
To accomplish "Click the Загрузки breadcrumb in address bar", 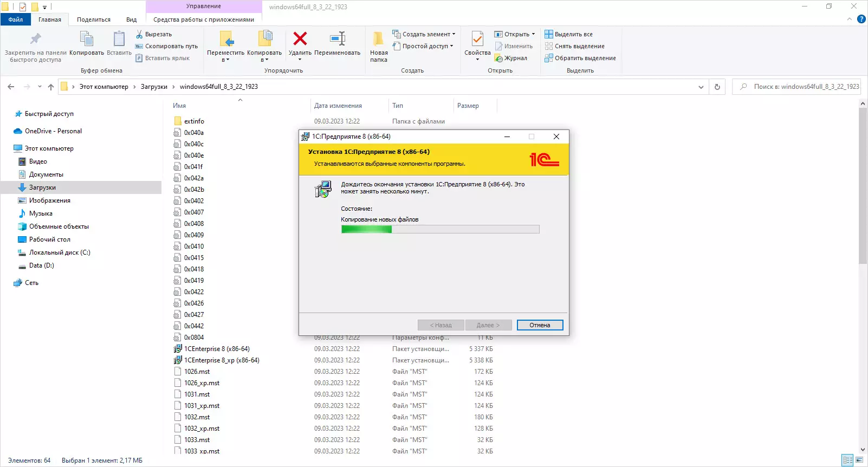I will [154, 87].
